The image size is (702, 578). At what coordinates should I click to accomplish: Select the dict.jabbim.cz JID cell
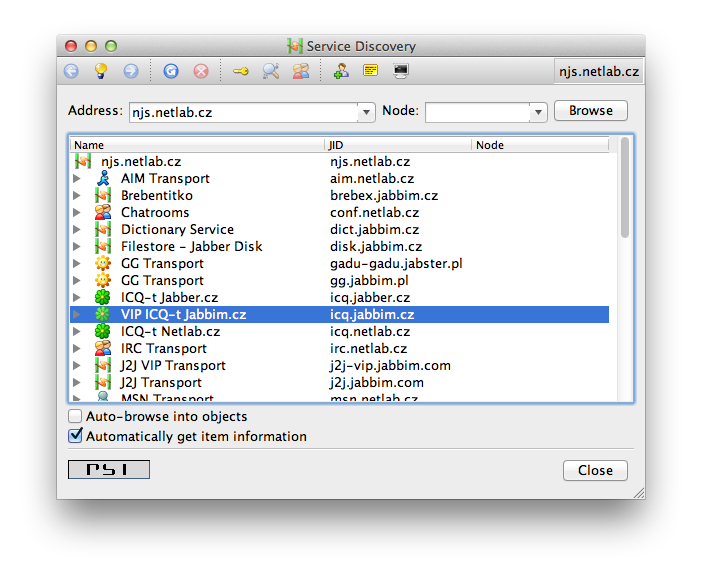pyautogui.click(x=374, y=229)
